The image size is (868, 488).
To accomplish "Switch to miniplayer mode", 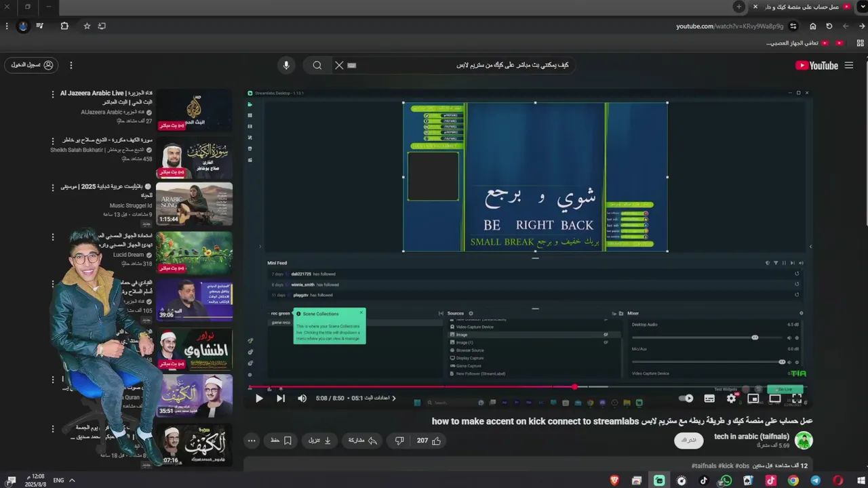I will pos(753,399).
